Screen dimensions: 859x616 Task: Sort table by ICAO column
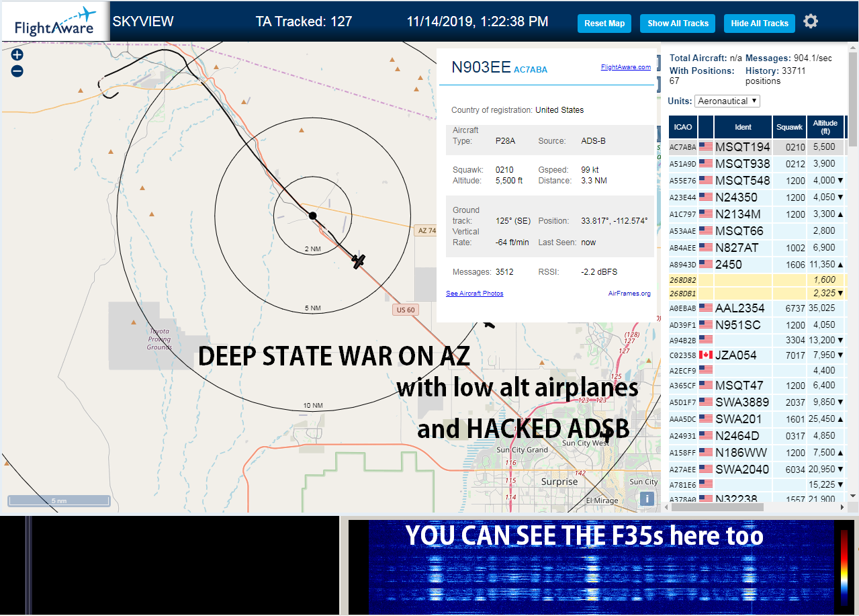click(x=682, y=126)
